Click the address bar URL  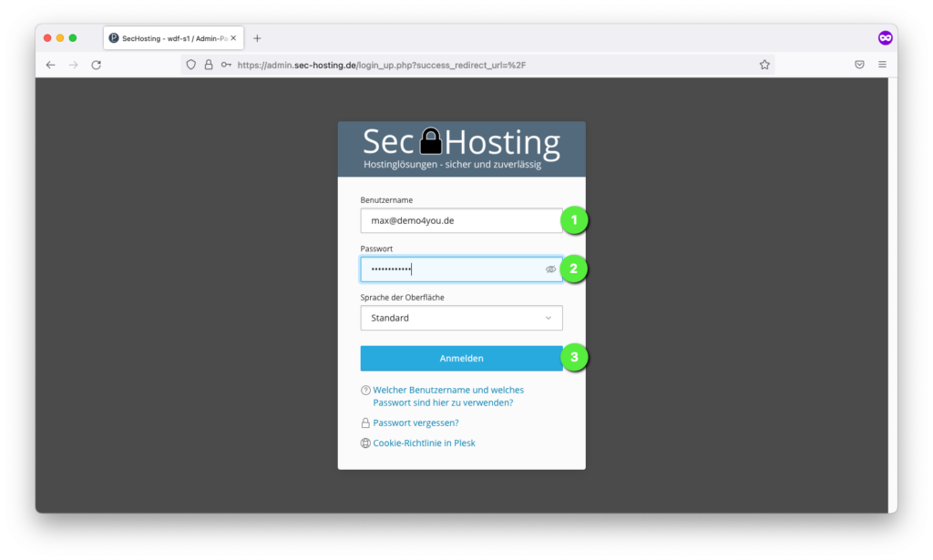pyautogui.click(x=382, y=65)
